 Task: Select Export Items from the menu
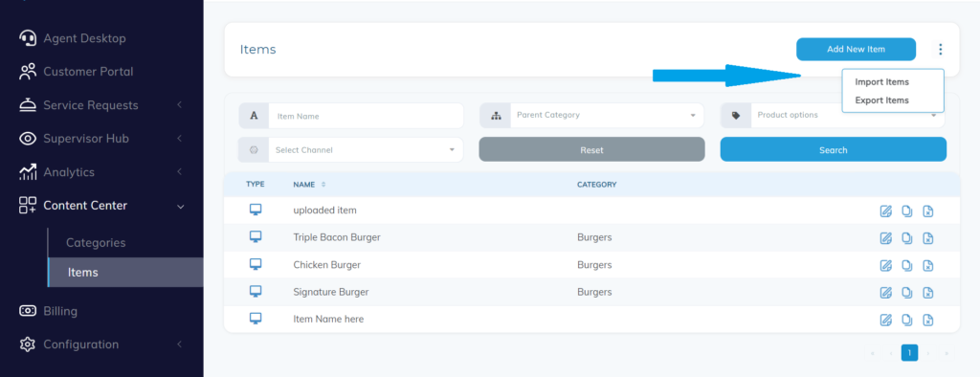[x=881, y=100]
